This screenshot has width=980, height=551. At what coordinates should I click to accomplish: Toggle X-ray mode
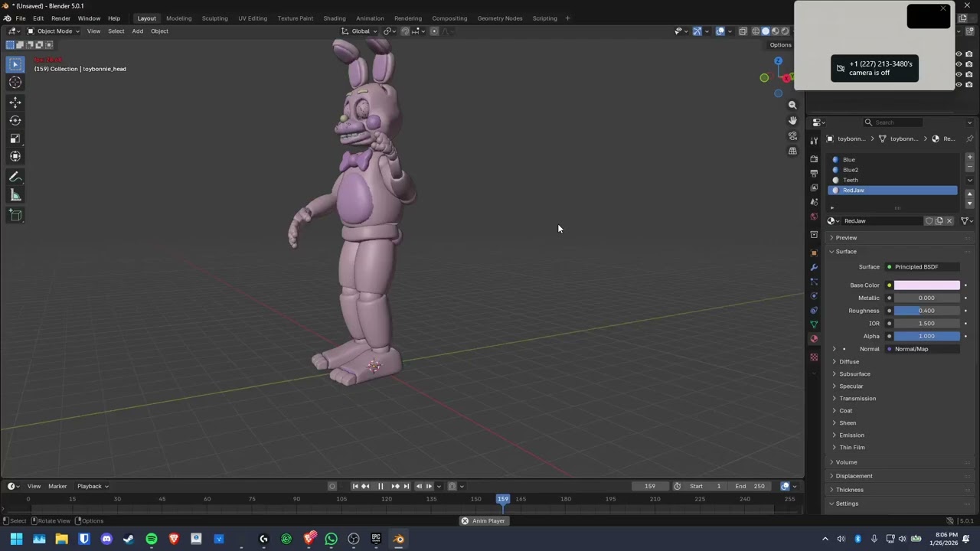click(743, 31)
